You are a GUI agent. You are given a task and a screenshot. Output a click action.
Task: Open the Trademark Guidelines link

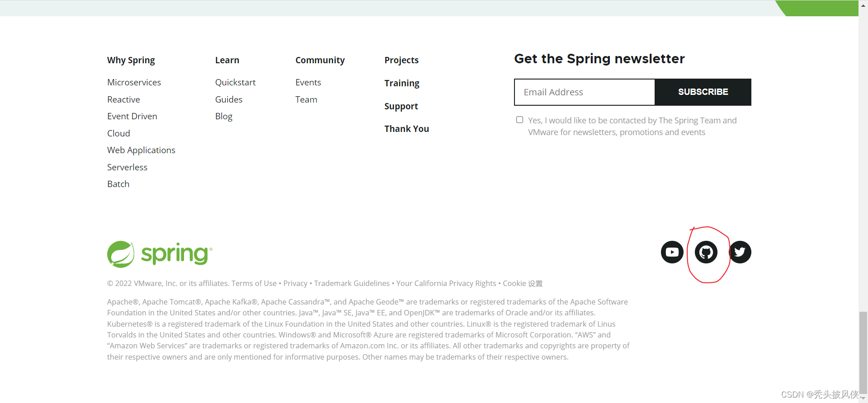pos(352,283)
